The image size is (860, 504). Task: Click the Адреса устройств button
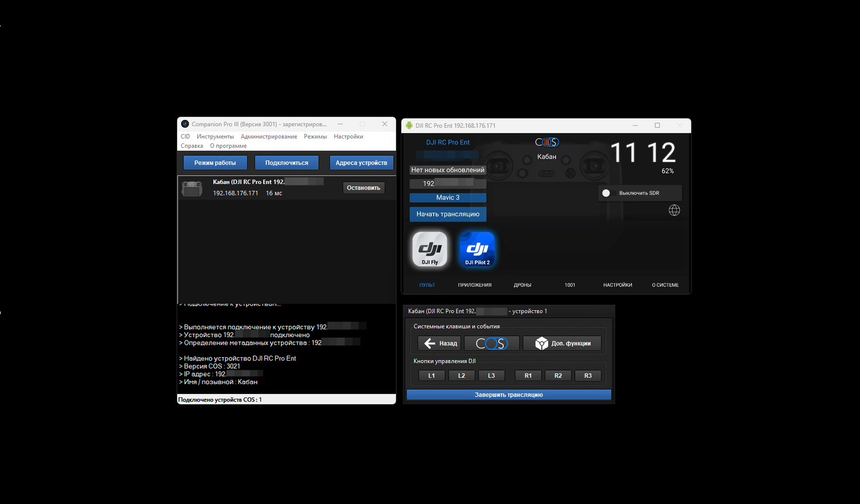361,163
